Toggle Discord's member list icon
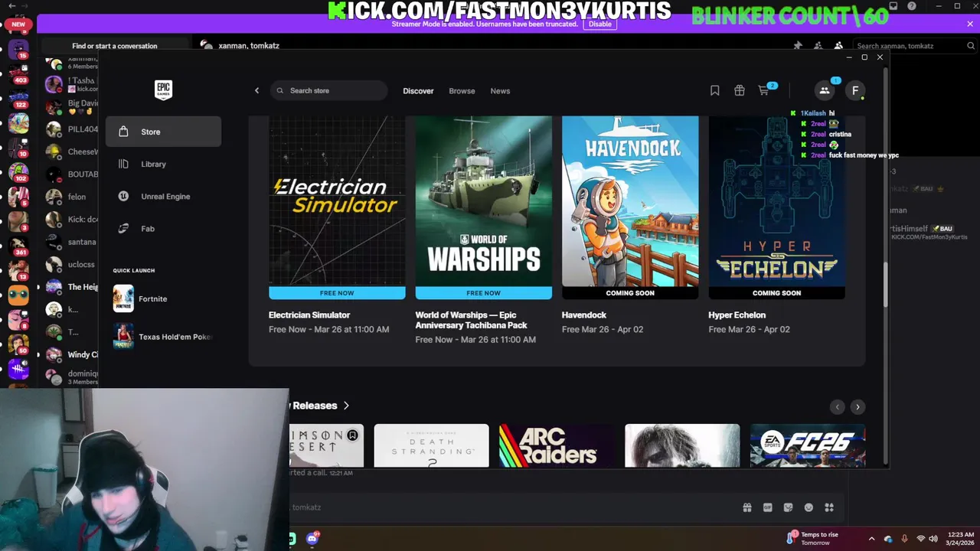 pos(838,46)
